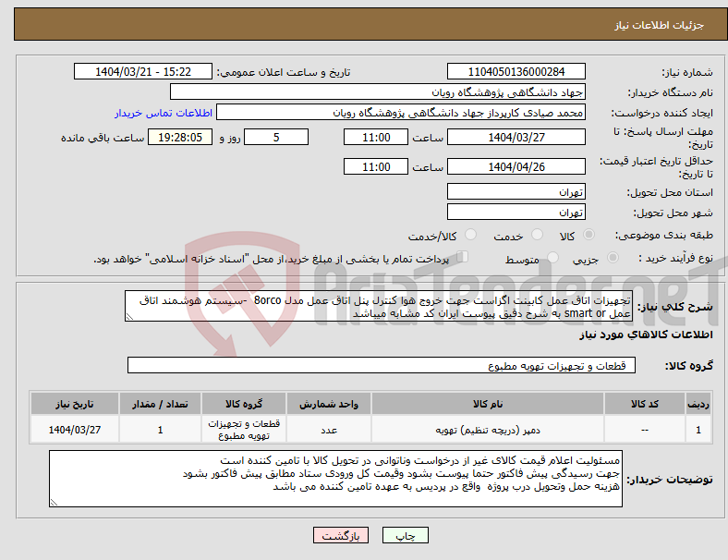Viewport: 728px width, 560px height.
Task: Click the need number field 1104050136000284
Action: (516, 71)
